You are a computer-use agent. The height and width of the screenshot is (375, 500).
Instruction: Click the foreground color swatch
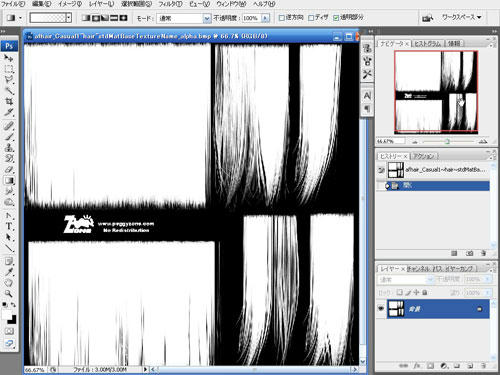point(7,314)
